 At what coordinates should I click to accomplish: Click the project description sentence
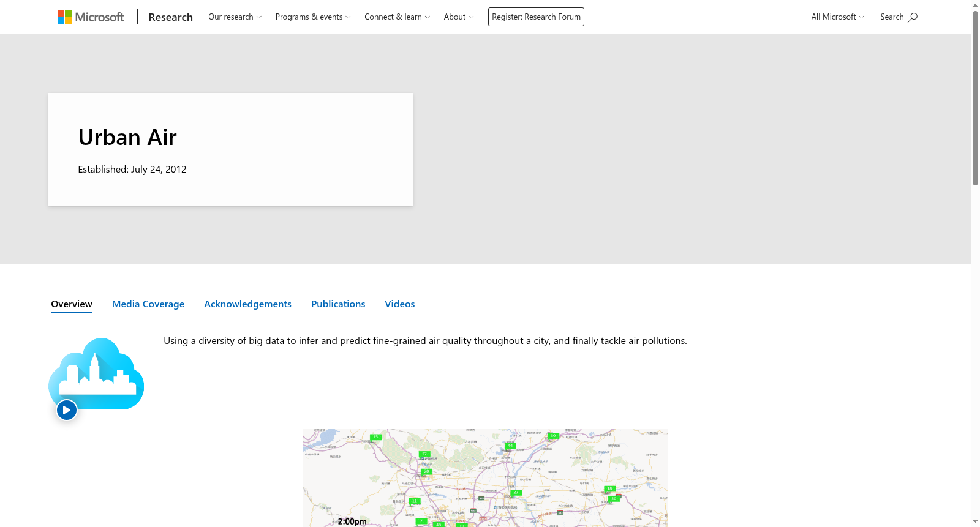pos(425,341)
